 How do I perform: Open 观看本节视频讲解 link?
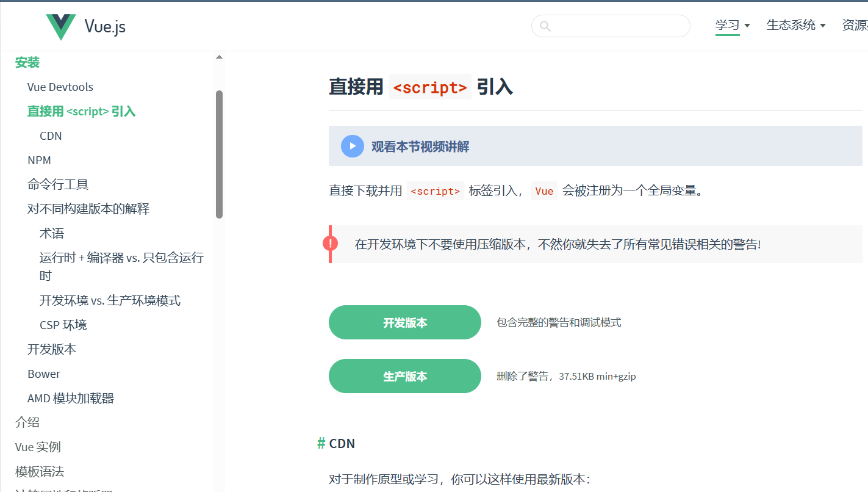(420, 147)
